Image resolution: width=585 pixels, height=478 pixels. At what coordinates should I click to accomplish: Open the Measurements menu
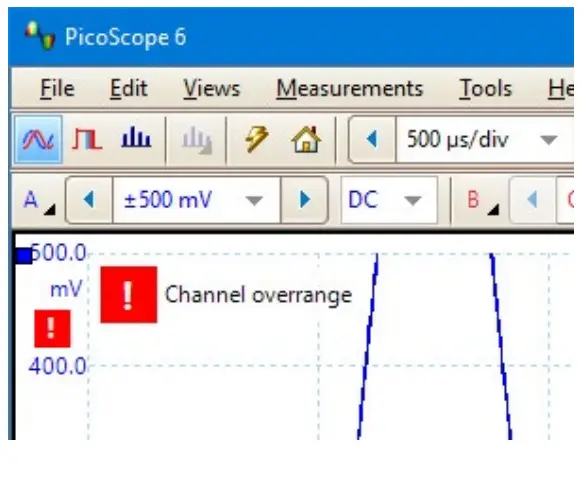tap(350, 89)
